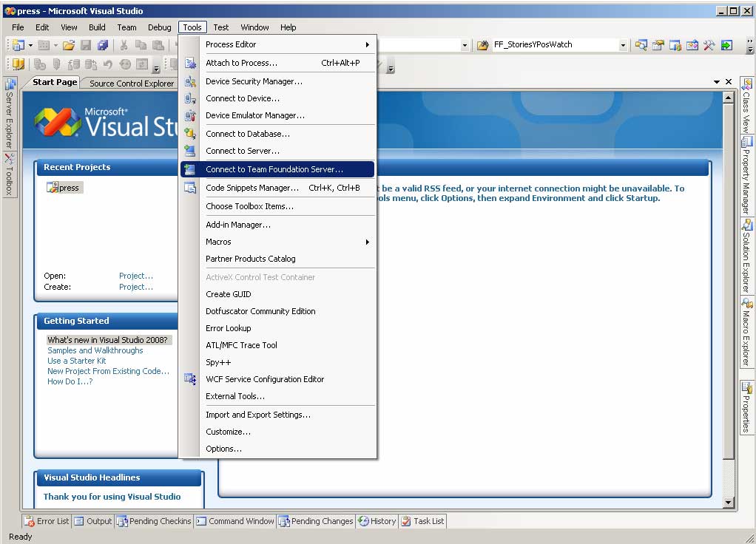Click the Create Project link
The image size is (756, 544).
(135, 287)
